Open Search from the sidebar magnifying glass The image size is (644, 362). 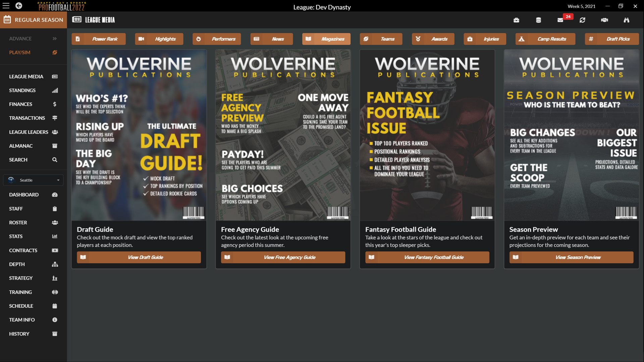pyautogui.click(x=33, y=160)
